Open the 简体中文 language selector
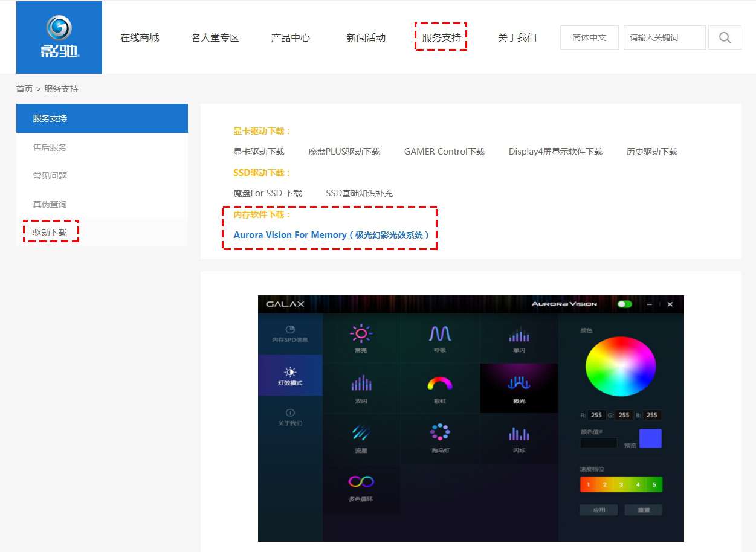 [589, 37]
